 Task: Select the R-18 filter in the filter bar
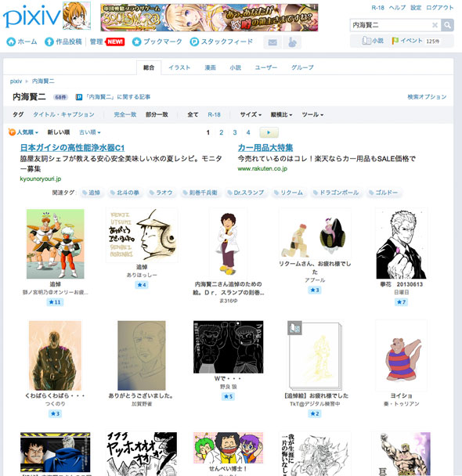click(214, 114)
